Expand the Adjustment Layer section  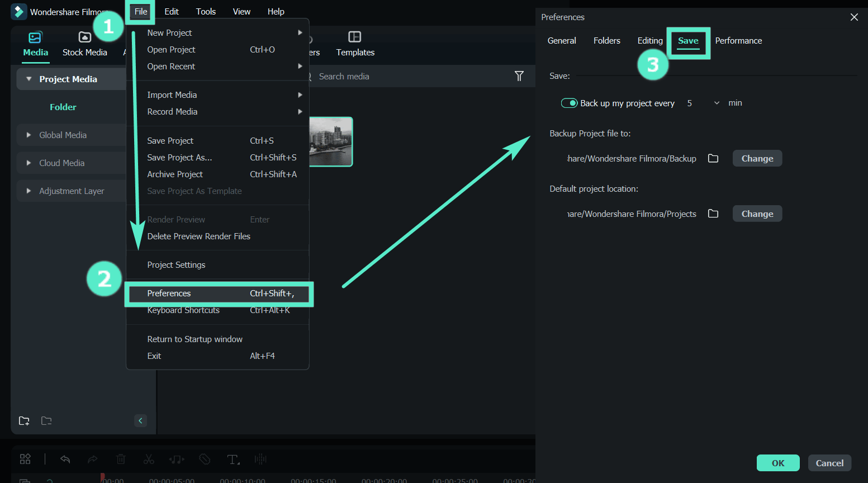29,191
